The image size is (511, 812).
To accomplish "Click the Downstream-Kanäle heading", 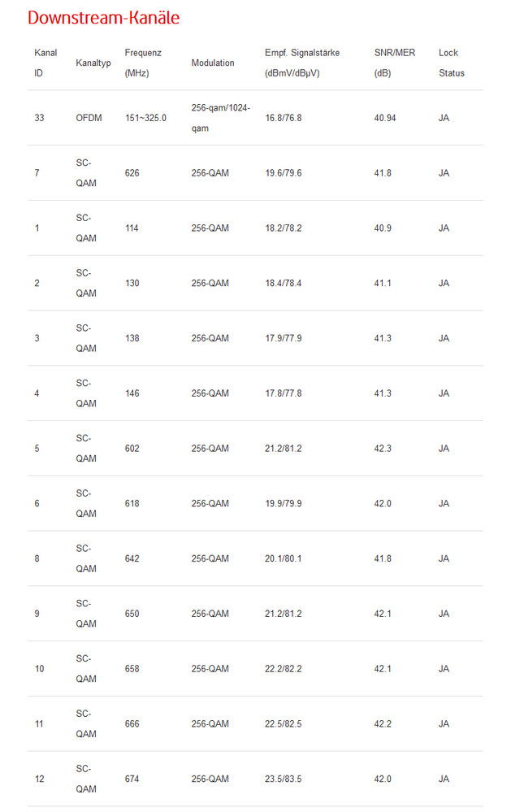I will [104, 18].
